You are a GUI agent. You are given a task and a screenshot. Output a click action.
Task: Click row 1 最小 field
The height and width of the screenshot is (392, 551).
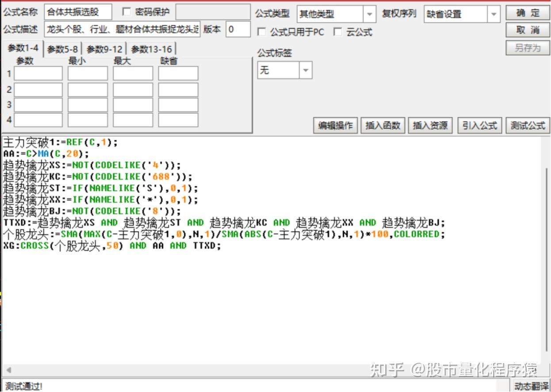tap(88, 73)
